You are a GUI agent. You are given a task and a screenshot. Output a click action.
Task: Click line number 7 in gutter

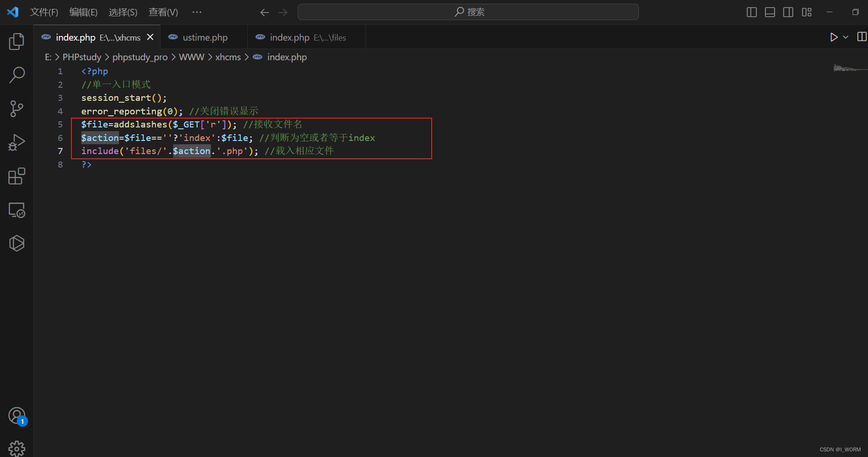point(60,151)
